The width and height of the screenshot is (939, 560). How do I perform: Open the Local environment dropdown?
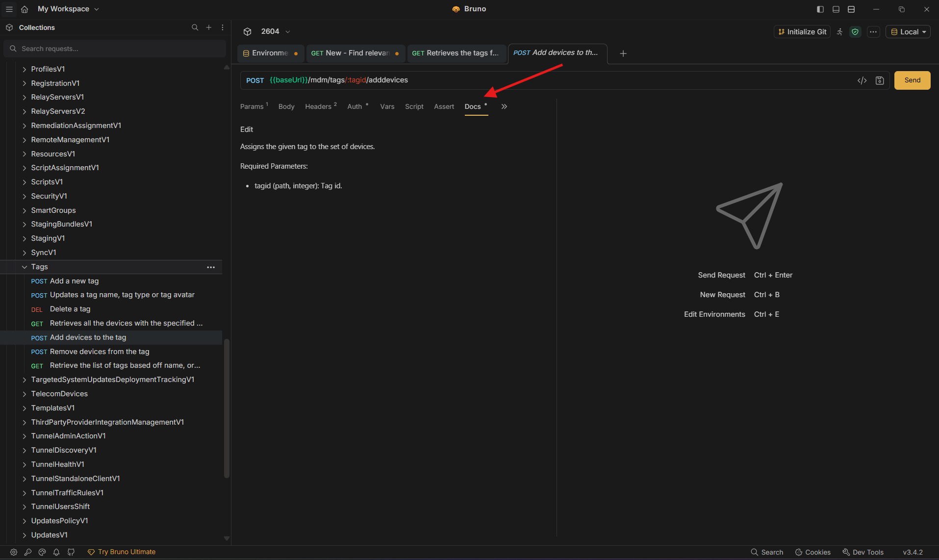[908, 32]
